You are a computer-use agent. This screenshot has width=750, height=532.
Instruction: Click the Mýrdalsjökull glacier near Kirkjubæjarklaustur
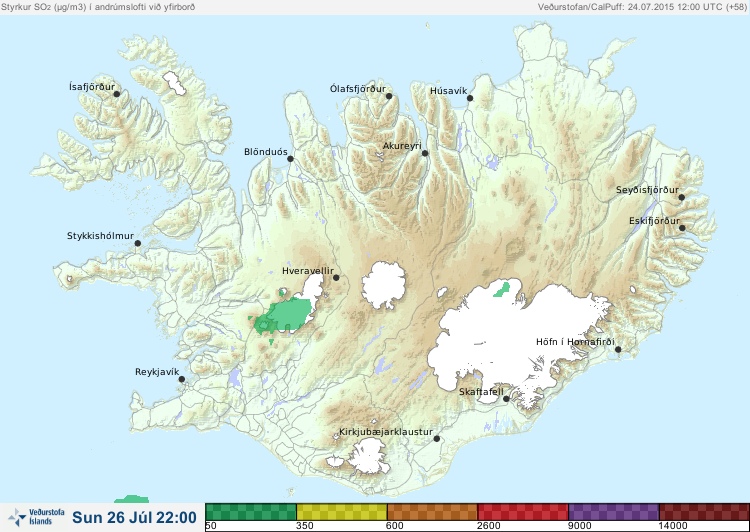(368, 458)
